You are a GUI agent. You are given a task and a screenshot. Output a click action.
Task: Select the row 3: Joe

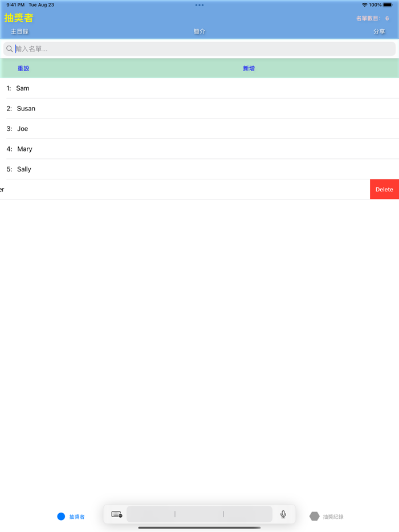[199, 129]
